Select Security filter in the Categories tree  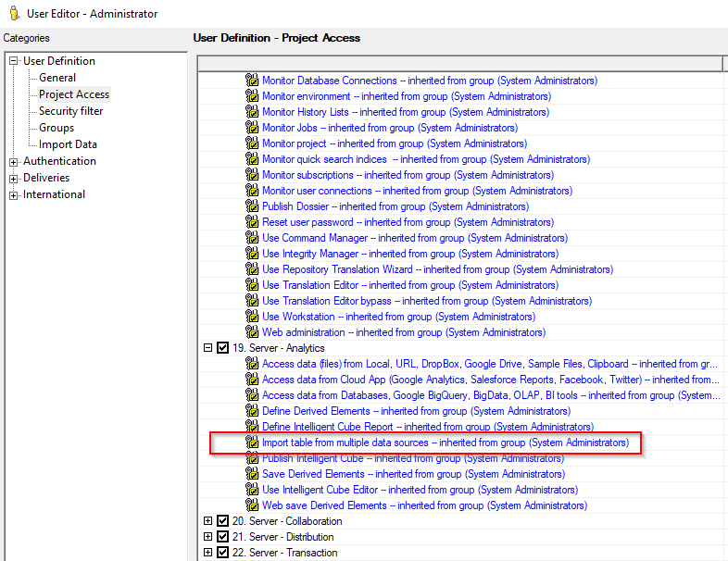pyautogui.click(x=70, y=111)
